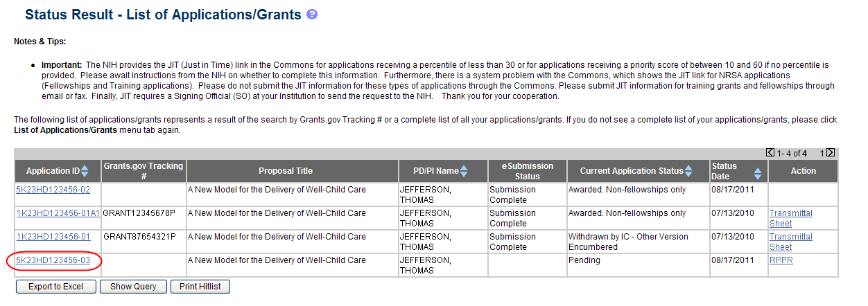
Task: Click the help icon beside the page title
Action: [312, 14]
